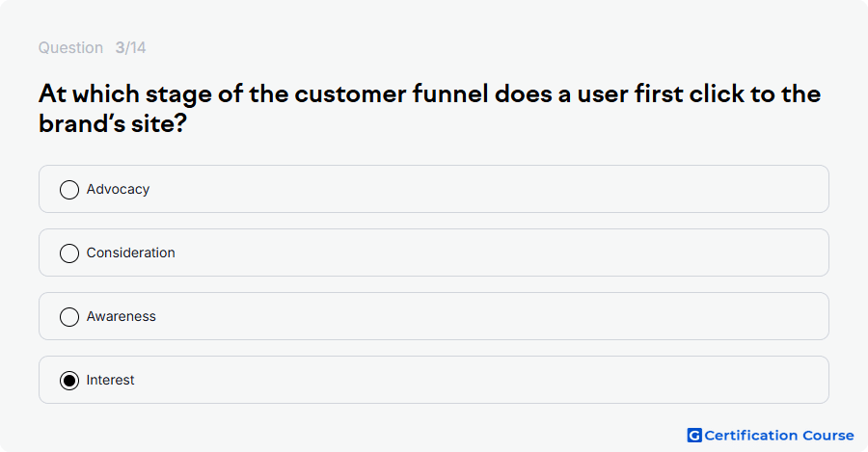Click the selected Interest radio button
This screenshot has width=868, height=452.
point(69,381)
